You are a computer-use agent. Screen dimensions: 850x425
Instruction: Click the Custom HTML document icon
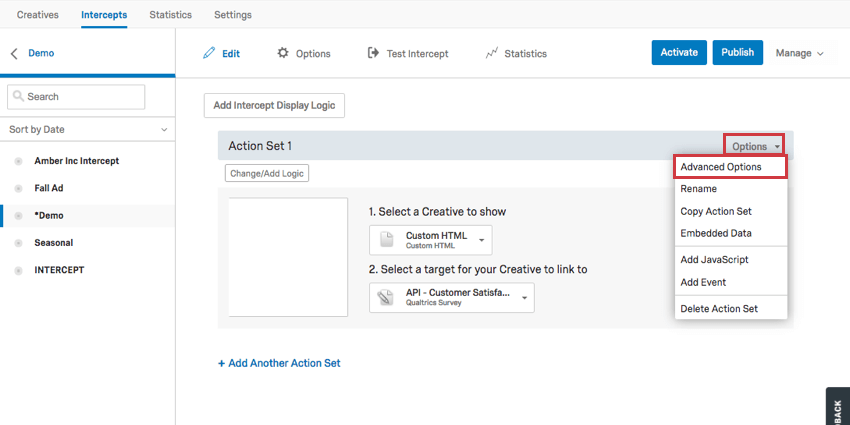(x=387, y=240)
